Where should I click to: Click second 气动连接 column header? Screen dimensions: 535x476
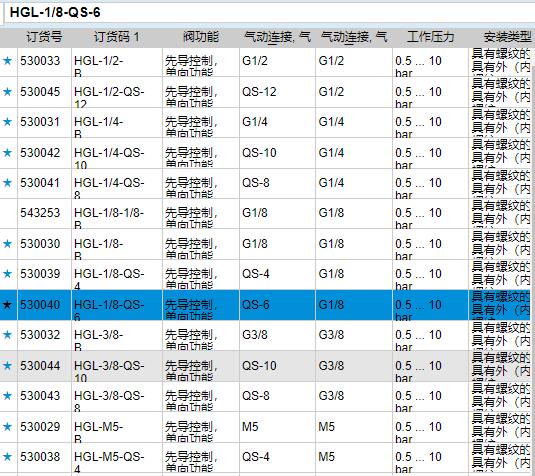pyautogui.click(x=354, y=37)
